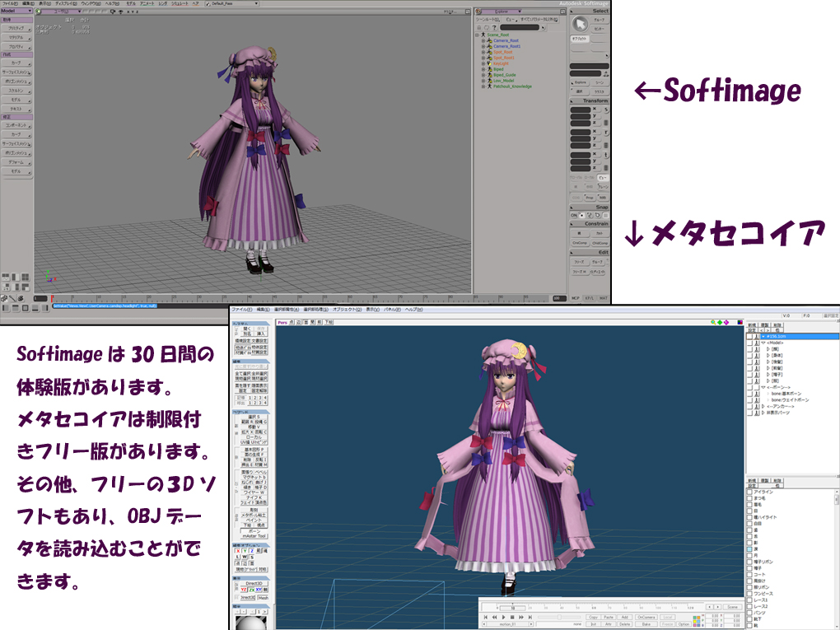The width and height of the screenshot is (840, 630).
Task: Switch to the KP/L tab in Softimage
Action: (590, 298)
